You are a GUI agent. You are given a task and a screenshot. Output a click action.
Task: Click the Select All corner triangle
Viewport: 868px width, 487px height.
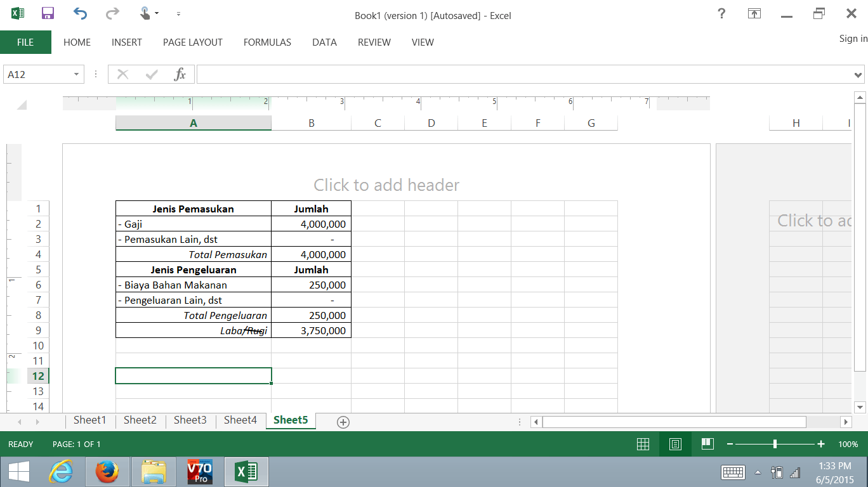(22, 105)
